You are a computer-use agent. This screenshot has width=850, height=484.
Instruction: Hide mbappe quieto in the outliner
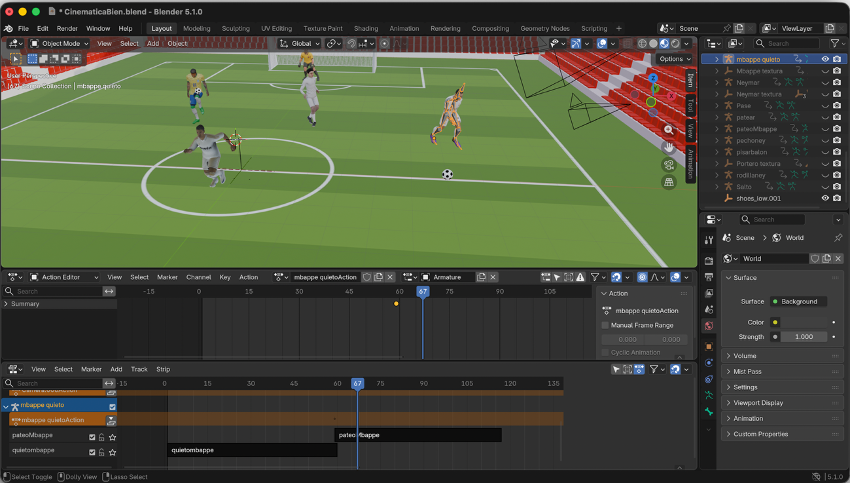825,59
